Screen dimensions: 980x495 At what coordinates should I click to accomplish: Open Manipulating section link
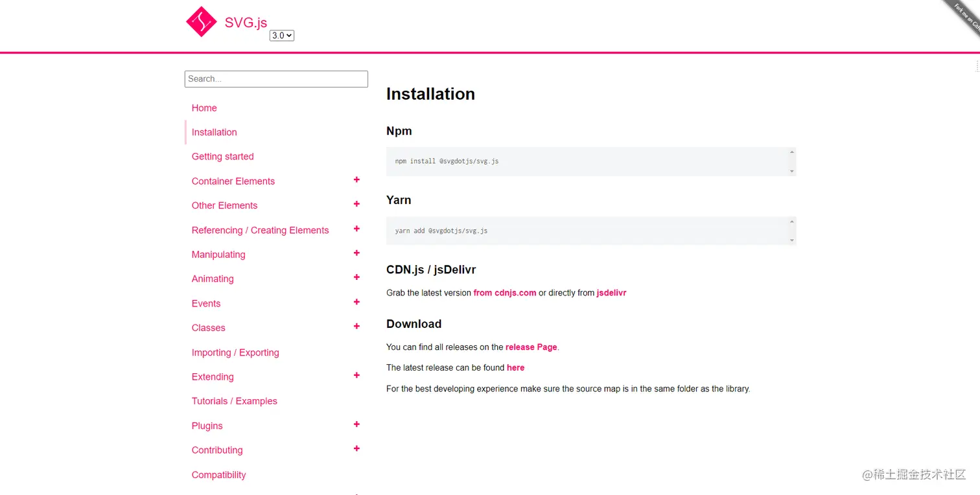[218, 255]
